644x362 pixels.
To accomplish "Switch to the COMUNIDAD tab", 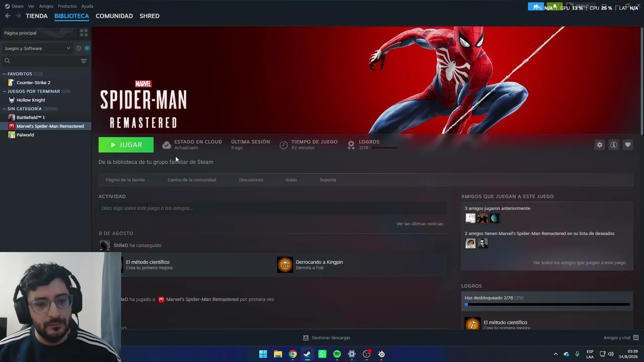I will (114, 16).
